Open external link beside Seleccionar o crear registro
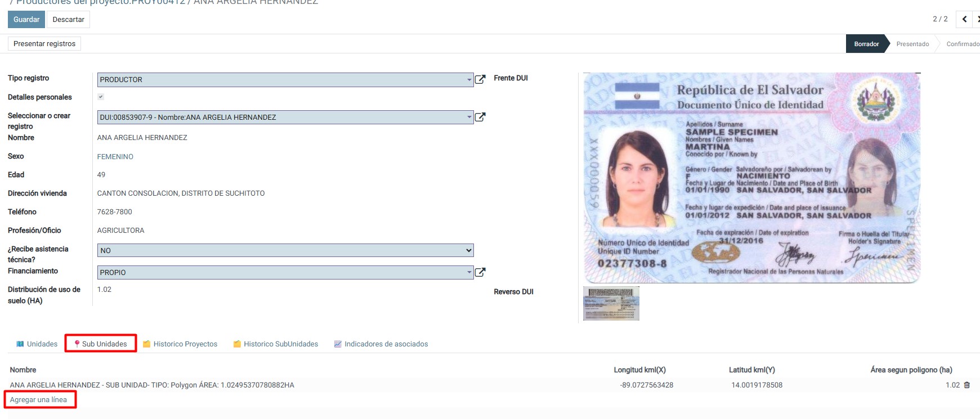980x419 pixels. point(480,117)
